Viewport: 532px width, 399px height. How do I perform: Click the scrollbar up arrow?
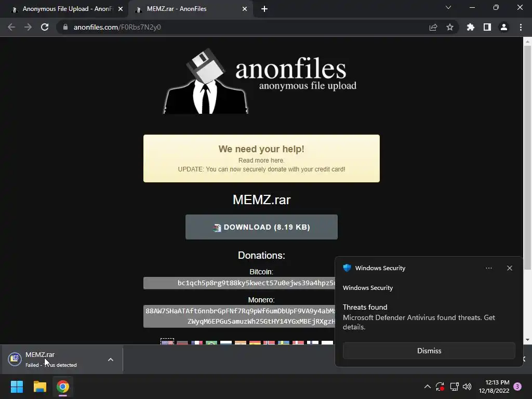click(x=527, y=42)
